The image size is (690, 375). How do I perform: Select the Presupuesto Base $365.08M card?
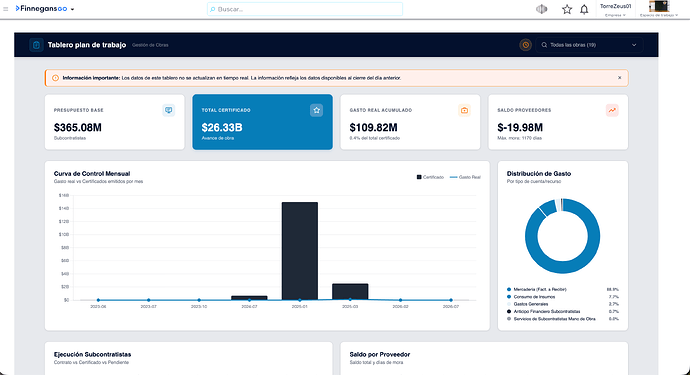(x=114, y=122)
